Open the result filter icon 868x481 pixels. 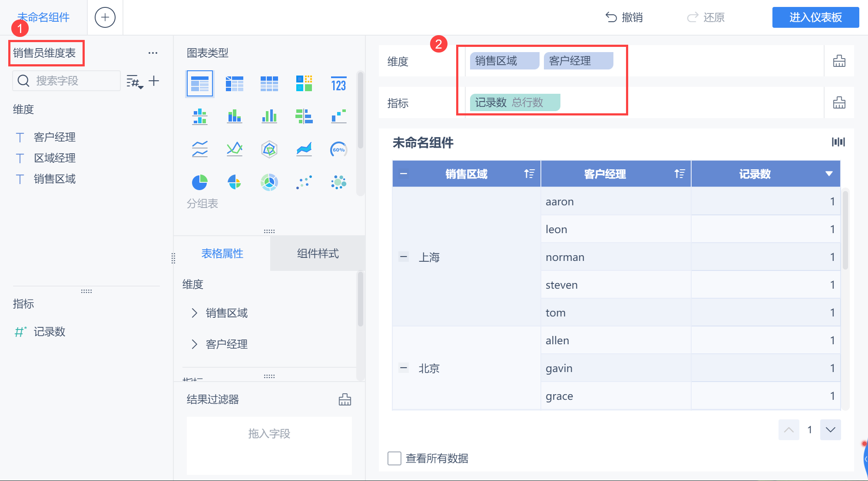pyautogui.click(x=345, y=399)
